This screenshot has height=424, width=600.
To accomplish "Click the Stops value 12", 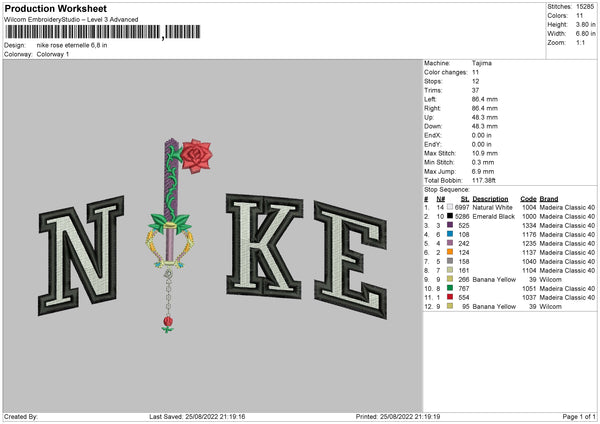I will (475, 81).
